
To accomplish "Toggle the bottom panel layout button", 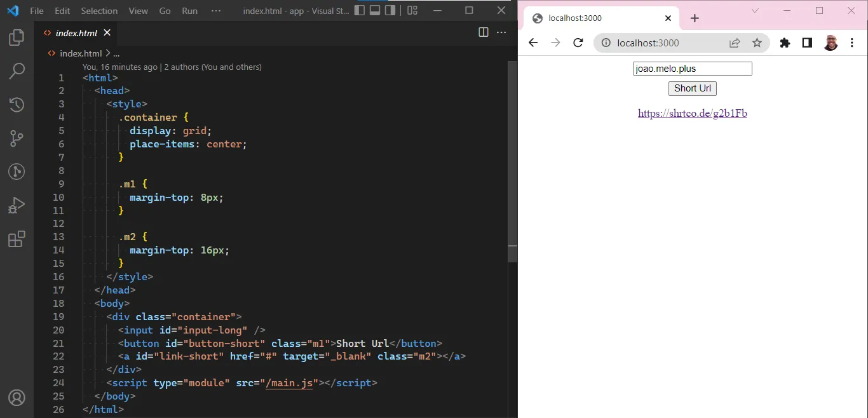I will click(x=375, y=10).
